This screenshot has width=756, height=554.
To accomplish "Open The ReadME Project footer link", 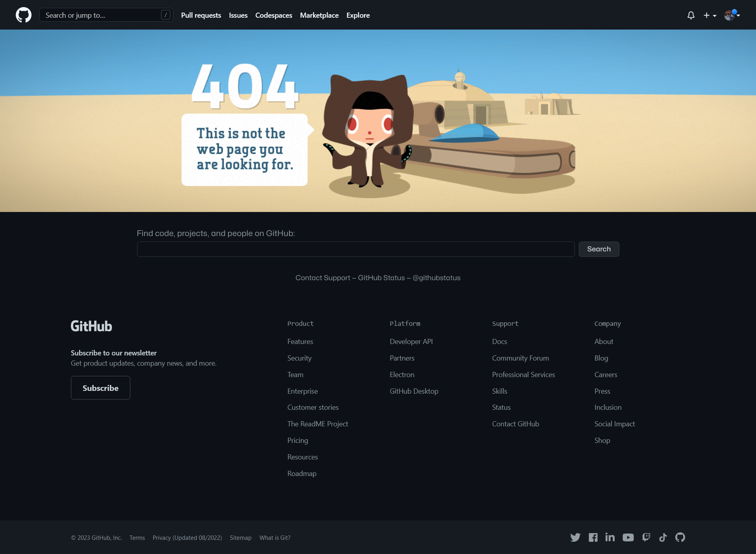I will coord(317,424).
